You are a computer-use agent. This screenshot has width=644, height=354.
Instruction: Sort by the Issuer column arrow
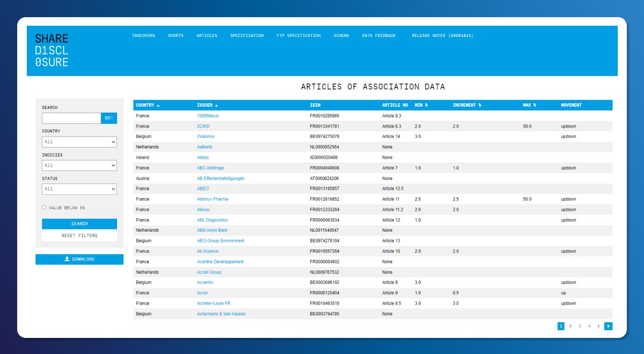point(216,105)
